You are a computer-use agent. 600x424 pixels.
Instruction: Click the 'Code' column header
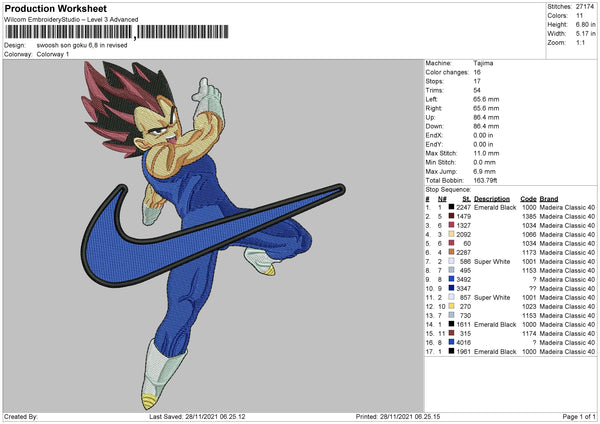528,199
